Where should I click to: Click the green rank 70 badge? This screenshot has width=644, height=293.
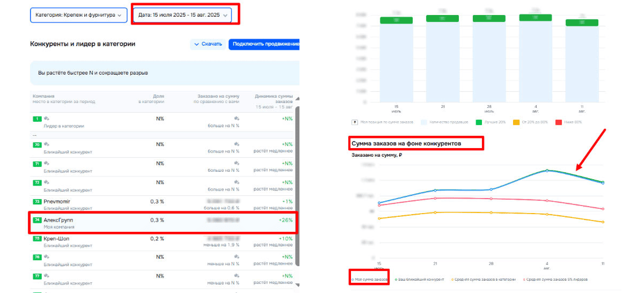[37, 144]
